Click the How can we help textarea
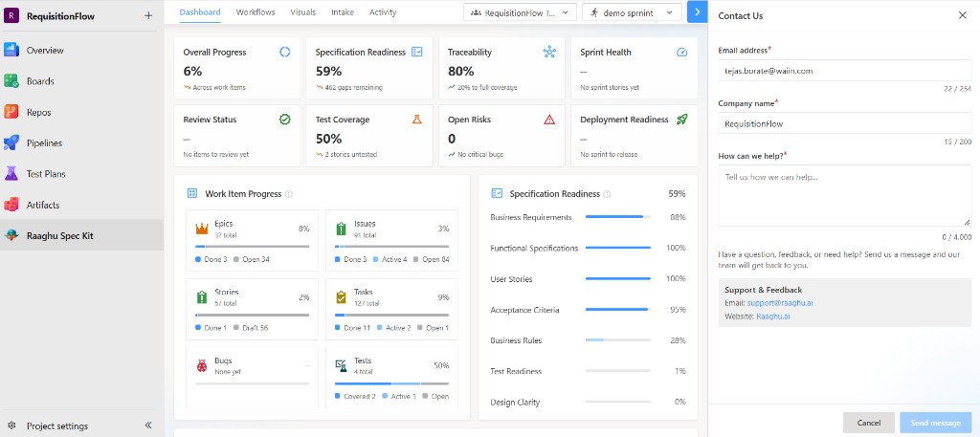The height and width of the screenshot is (437, 980). point(845,195)
